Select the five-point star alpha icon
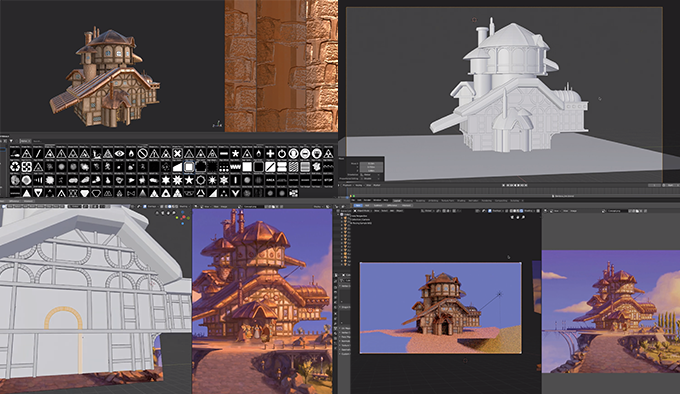Screen dimensions: 680x394 189,180
